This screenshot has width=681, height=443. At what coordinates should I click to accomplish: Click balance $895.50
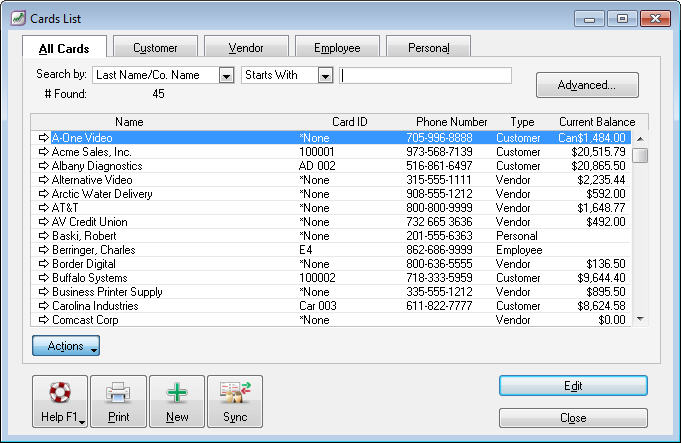click(606, 291)
